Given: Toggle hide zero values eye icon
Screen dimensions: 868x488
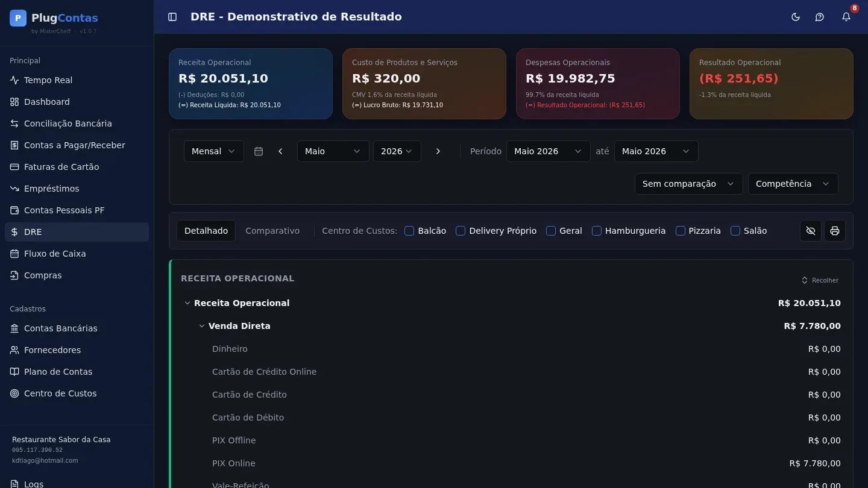Looking at the screenshot, I should pyautogui.click(x=811, y=231).
